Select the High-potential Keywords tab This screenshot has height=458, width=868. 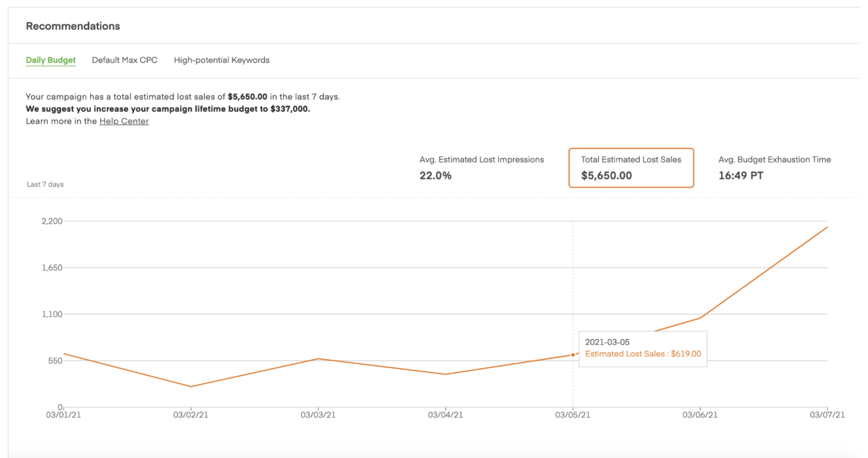pyautogui.click(x=221, y=60)
